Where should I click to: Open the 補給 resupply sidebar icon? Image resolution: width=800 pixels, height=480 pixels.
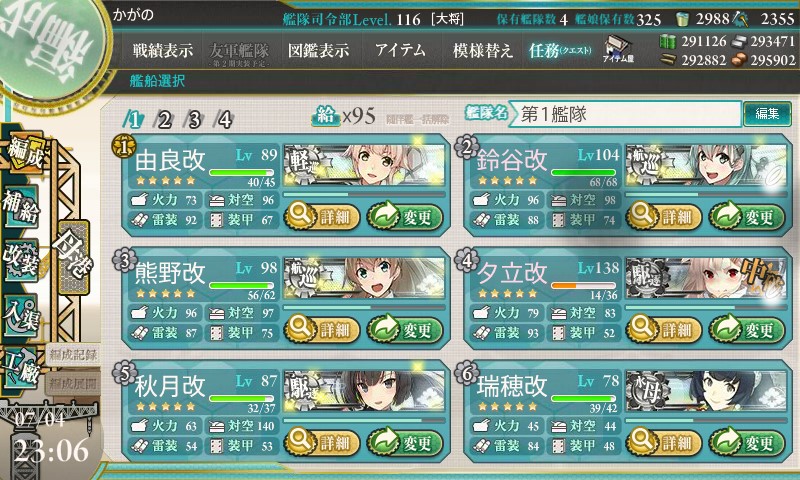point(21,206)
